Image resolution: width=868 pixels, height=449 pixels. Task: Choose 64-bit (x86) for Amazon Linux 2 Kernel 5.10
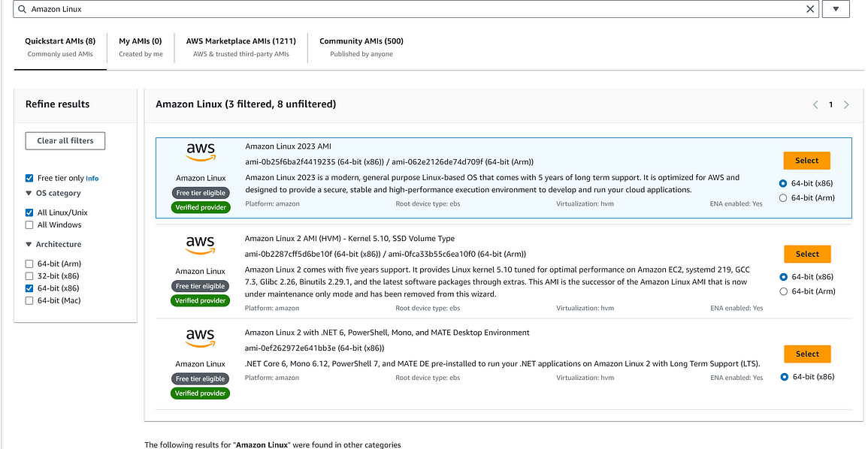point(783,277)
